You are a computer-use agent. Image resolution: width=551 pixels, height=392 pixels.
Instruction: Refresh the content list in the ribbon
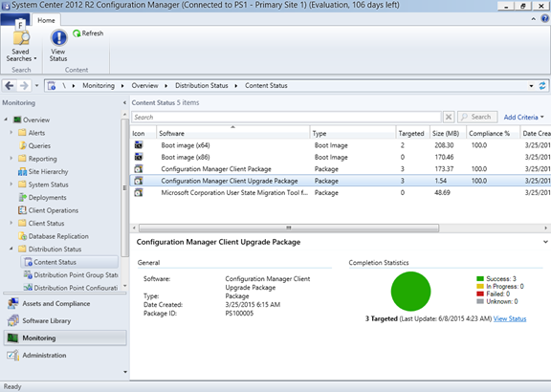click(x=88, y=33)
